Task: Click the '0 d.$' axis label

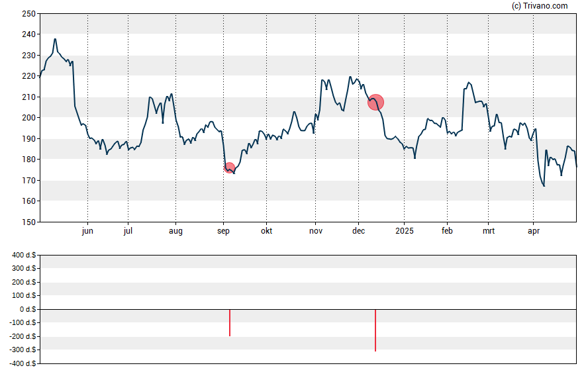Action: coord(27,309)
